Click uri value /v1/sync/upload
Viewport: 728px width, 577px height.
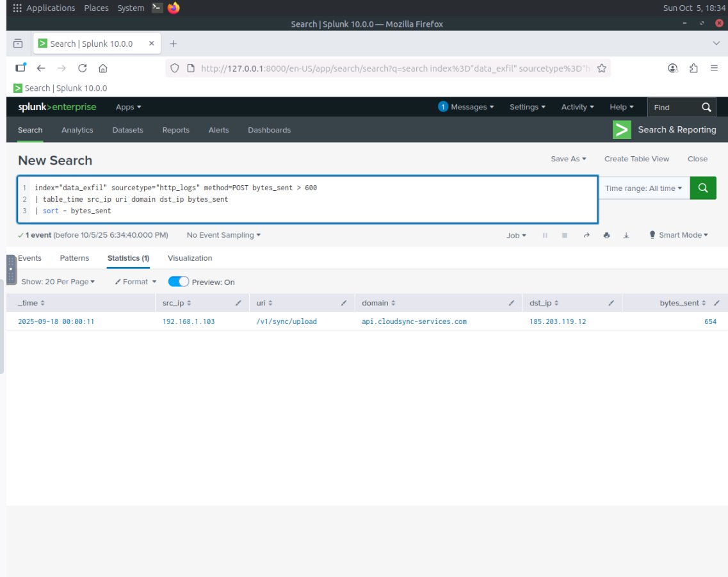point(286,321)
